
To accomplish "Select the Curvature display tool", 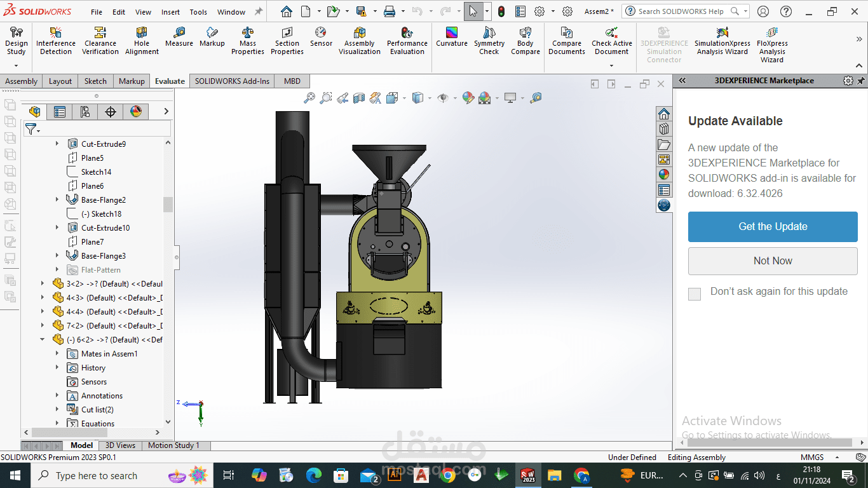I will coord(452,37).
